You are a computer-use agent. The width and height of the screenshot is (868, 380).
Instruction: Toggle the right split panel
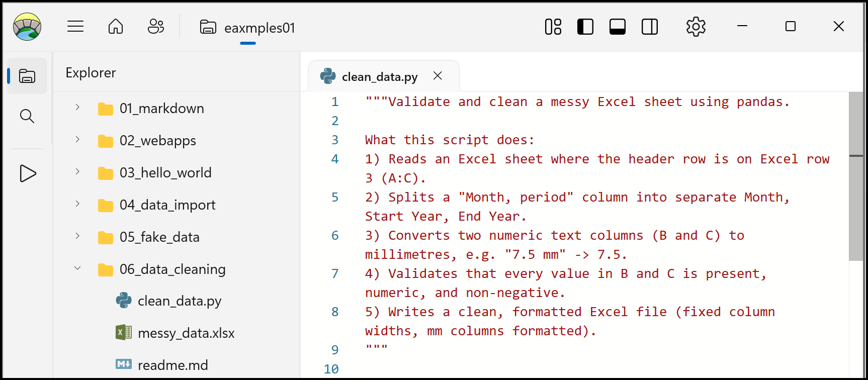(649, 27)
